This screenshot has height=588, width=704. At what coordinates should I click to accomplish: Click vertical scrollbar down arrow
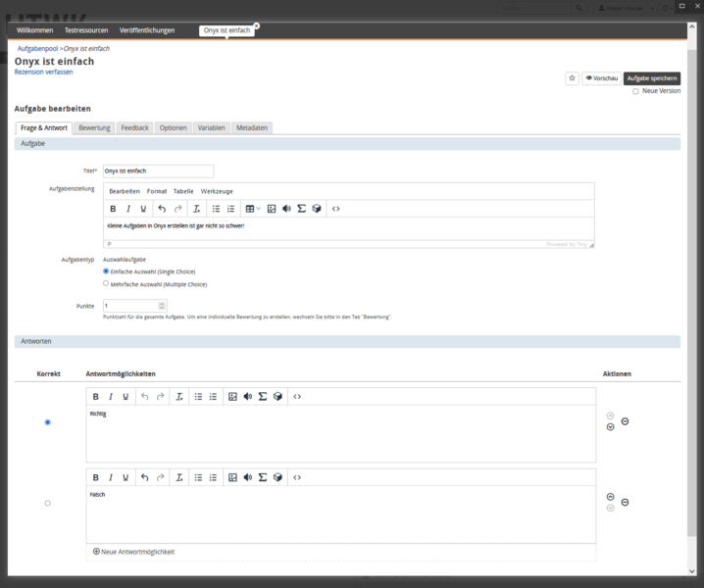[x=692, y=571]
